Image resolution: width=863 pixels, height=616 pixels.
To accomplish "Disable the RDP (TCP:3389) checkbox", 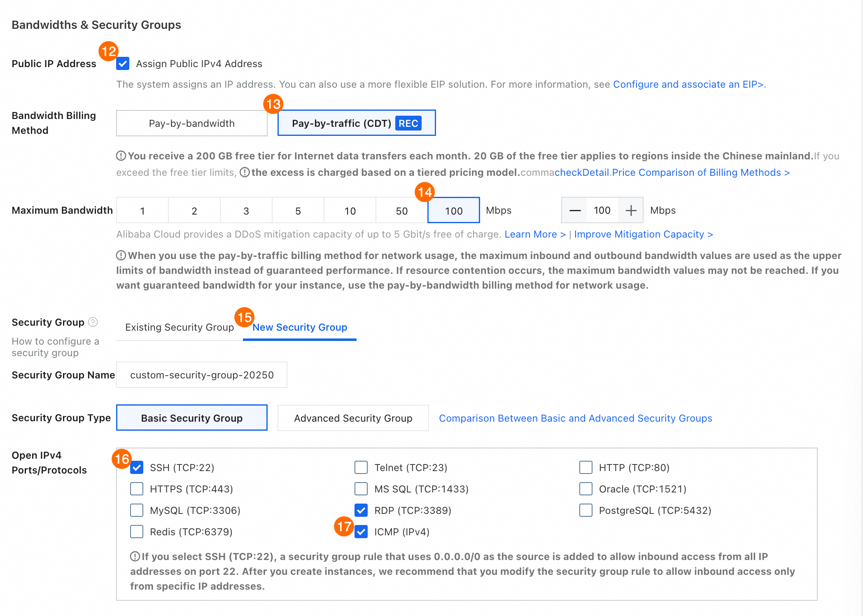I will 361,511.
